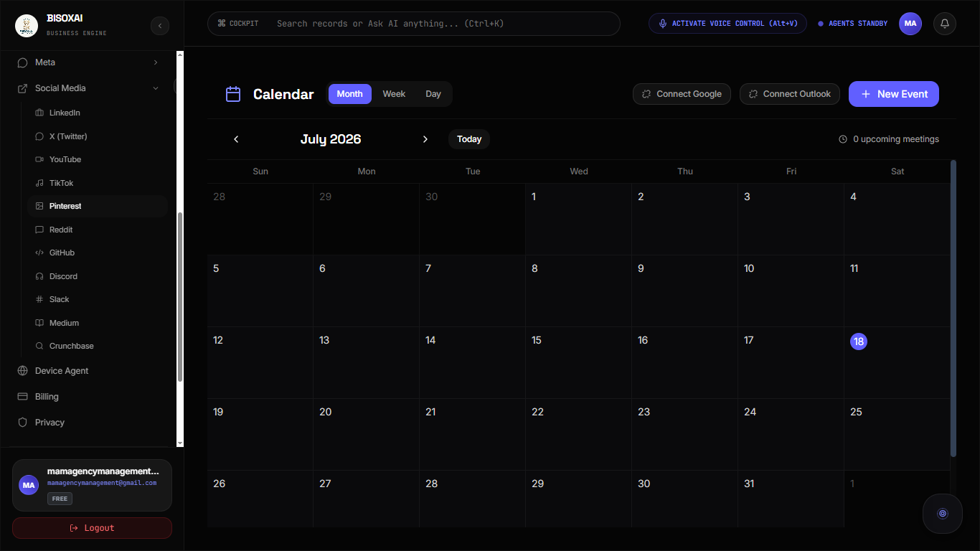980x551 pixels.
Task: Switch to Month view
Action: click(350, 94)
